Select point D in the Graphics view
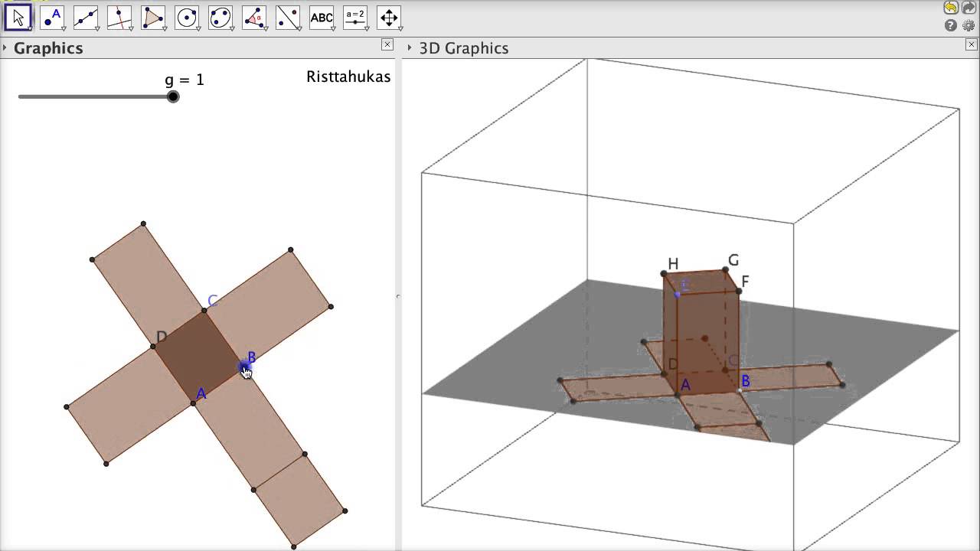 [153, 347]
